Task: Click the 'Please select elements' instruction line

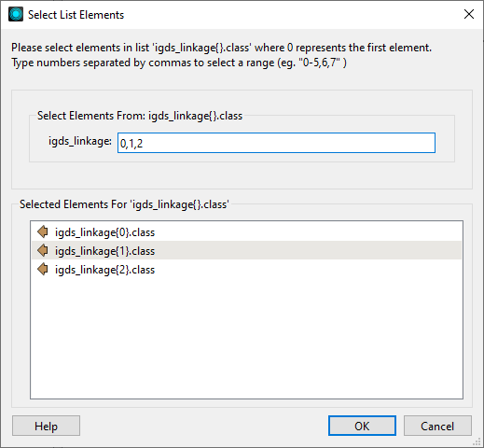Action: (221, 48)
